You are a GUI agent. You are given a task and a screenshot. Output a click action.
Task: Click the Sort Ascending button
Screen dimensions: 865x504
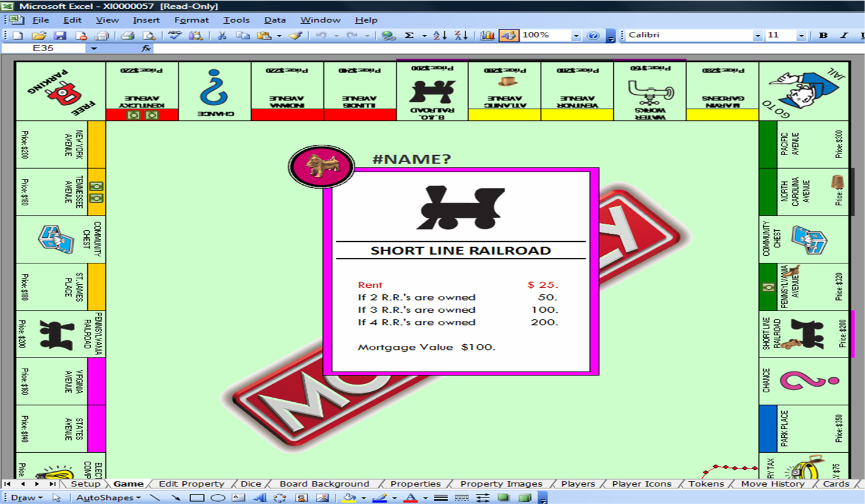(440, 35)
